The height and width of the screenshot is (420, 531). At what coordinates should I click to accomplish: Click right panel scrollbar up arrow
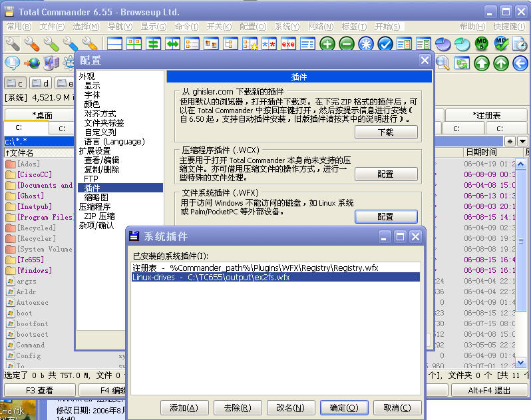520,164
